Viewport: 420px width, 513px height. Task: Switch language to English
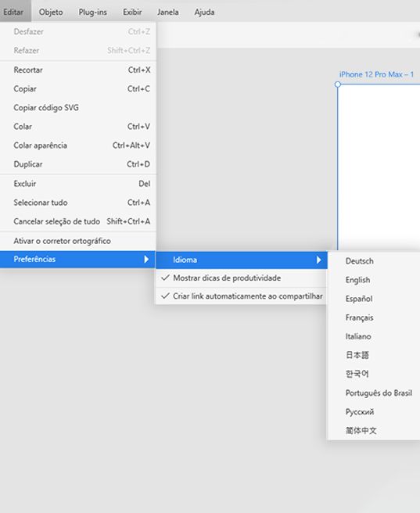(374, 280)
